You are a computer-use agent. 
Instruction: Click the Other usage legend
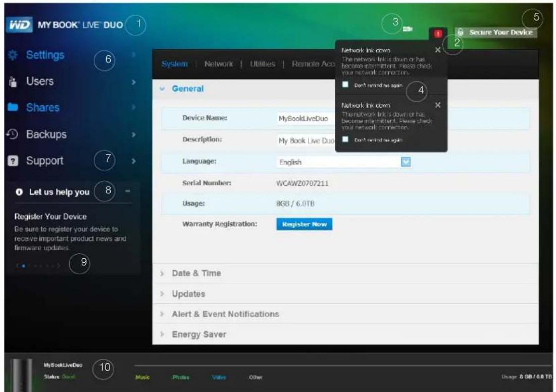point(256,377)
